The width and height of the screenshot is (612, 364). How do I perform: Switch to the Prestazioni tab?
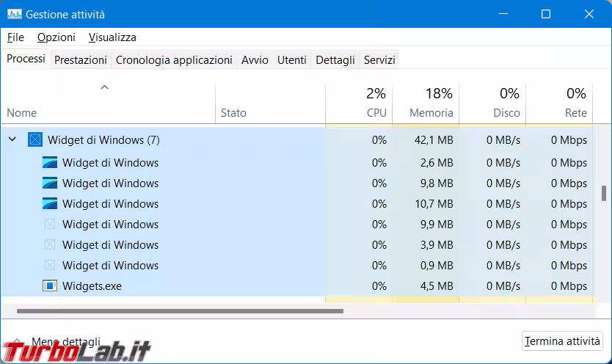coord(81,60)
